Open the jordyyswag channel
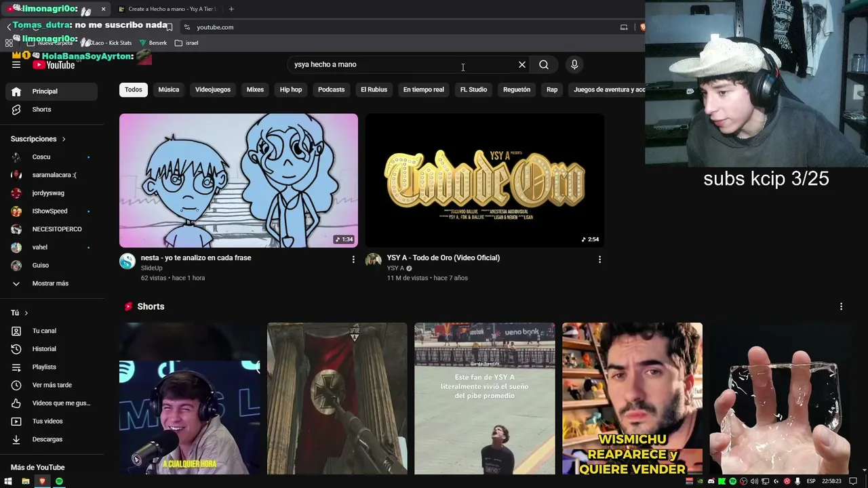 pyautogui.click(x=53, y=193)
